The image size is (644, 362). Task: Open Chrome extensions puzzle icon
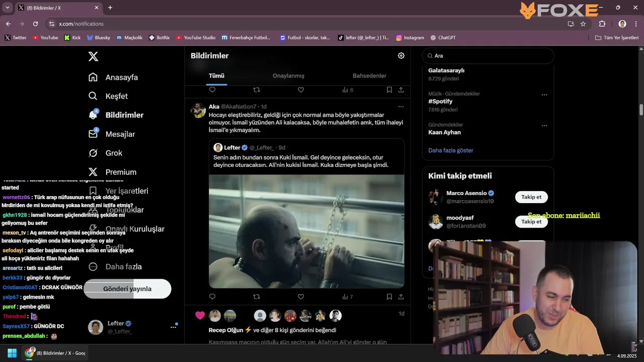(x=602, y=24)
